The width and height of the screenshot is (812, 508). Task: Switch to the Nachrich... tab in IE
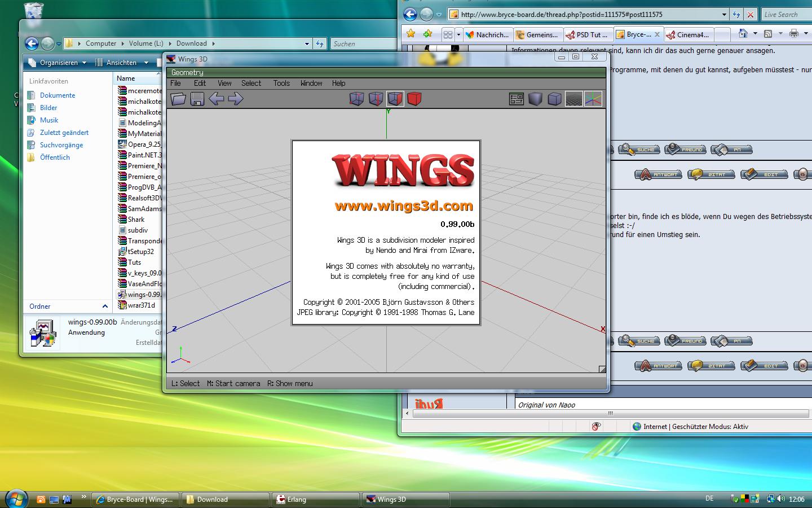487,34
